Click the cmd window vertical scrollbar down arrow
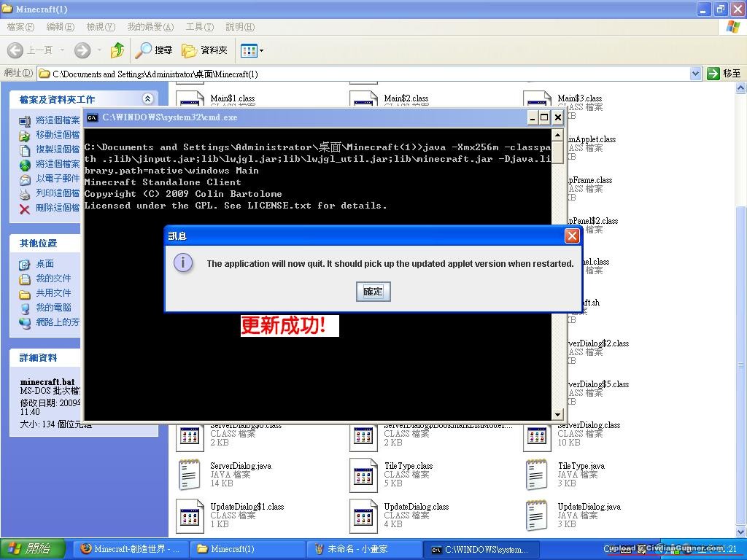This screenshot has height=560, width=747. tap(557, 414)
